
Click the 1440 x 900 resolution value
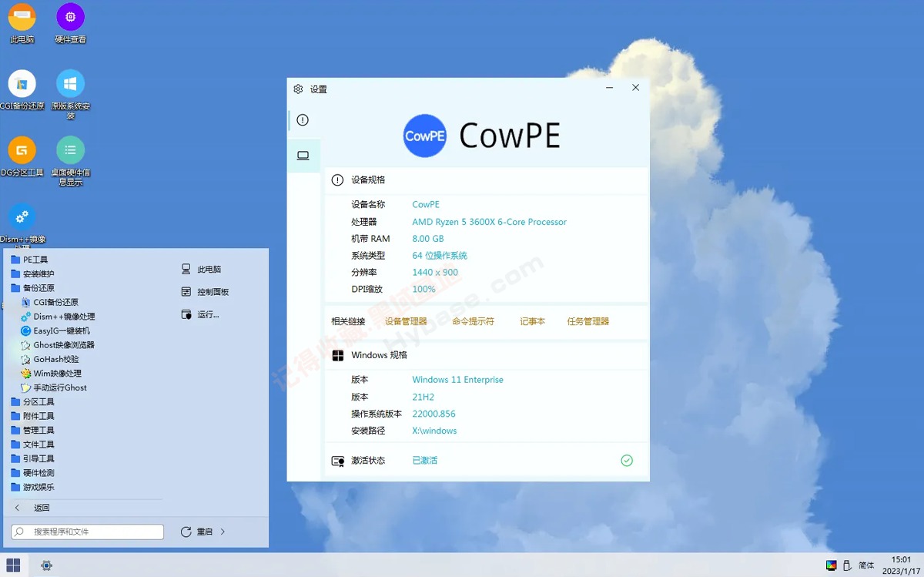pos(435,273)
